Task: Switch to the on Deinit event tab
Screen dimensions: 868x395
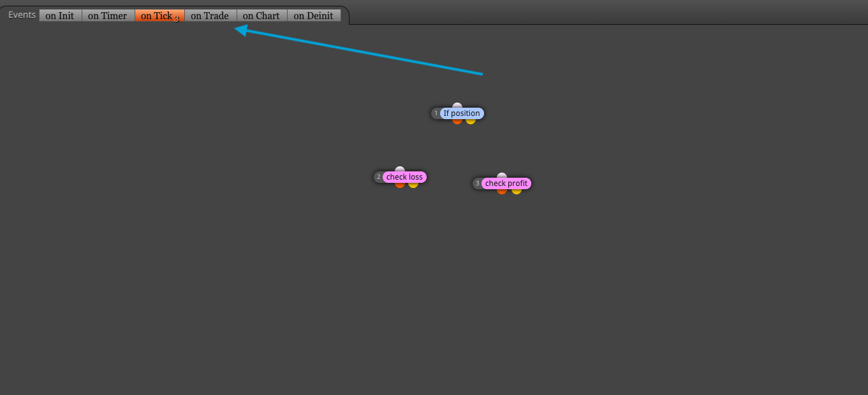Action: (x=314, y=15)
